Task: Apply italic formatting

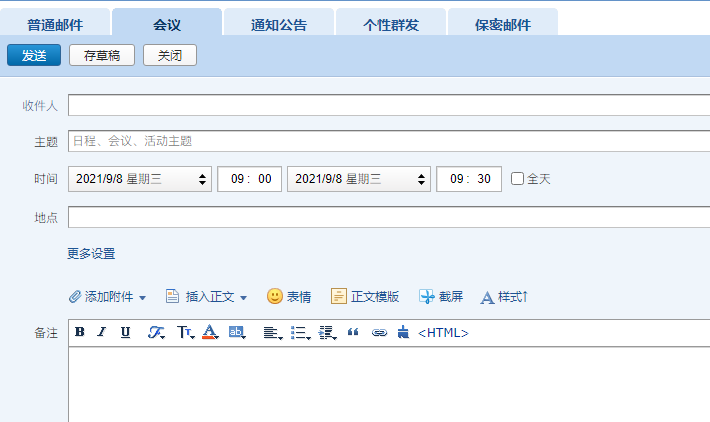Action: (101, 333)
